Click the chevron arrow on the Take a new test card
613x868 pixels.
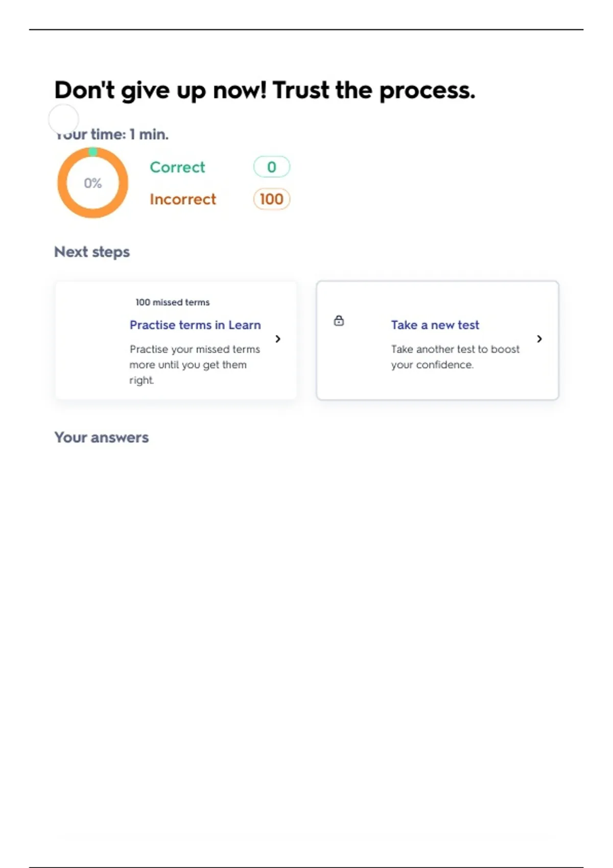pyautogui.click(x=539, y=339)
